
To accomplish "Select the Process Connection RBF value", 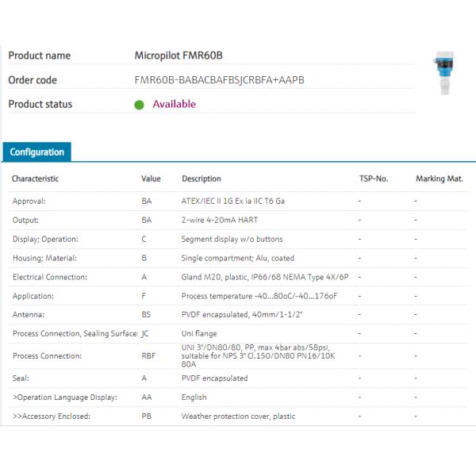I will click(148, 356).
